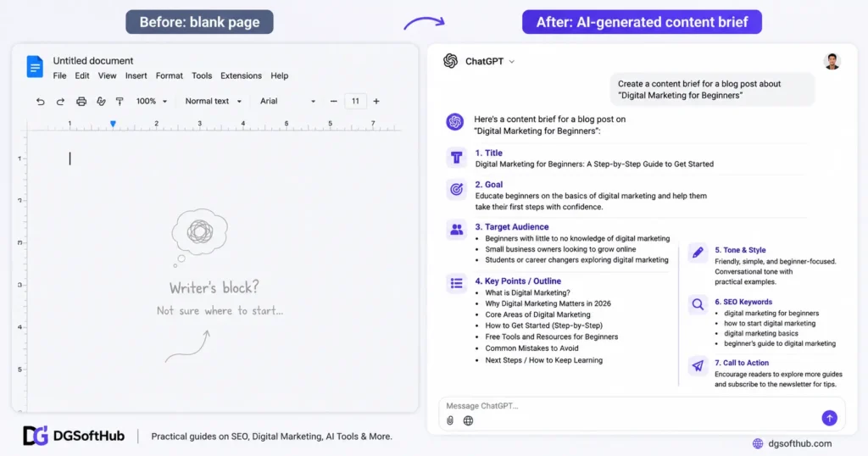The height and width of the screenshot is (456, 868).
Task: Click 'Small business owners looking to grow online'
Action: click(x=561, y=249)
